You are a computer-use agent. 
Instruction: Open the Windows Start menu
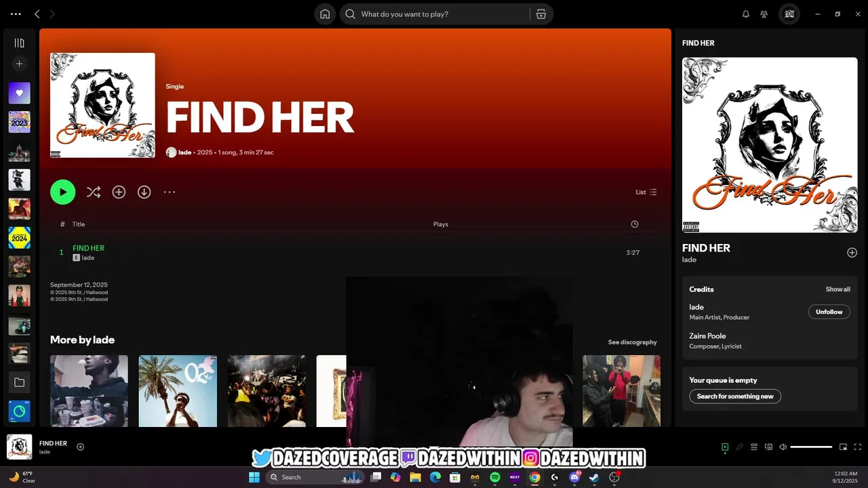(x=254, y=477)
